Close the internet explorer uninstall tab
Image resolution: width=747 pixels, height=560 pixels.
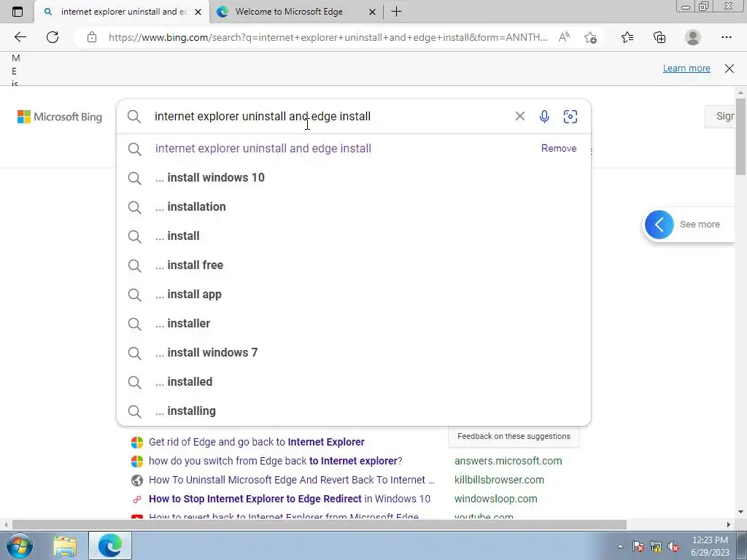[198, 12]
